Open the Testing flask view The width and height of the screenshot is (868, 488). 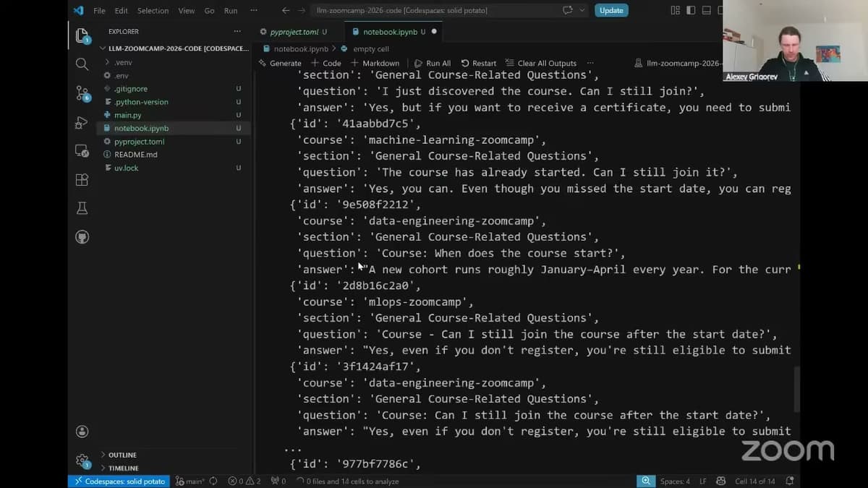(x=82, y=208)
